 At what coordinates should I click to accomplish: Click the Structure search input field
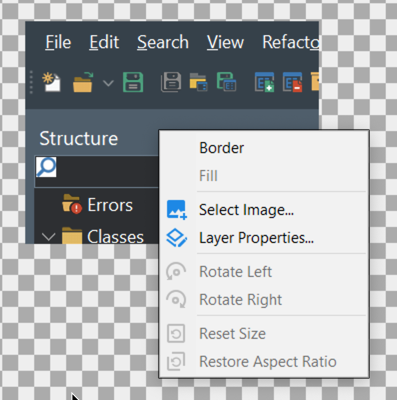click(97, 171)
